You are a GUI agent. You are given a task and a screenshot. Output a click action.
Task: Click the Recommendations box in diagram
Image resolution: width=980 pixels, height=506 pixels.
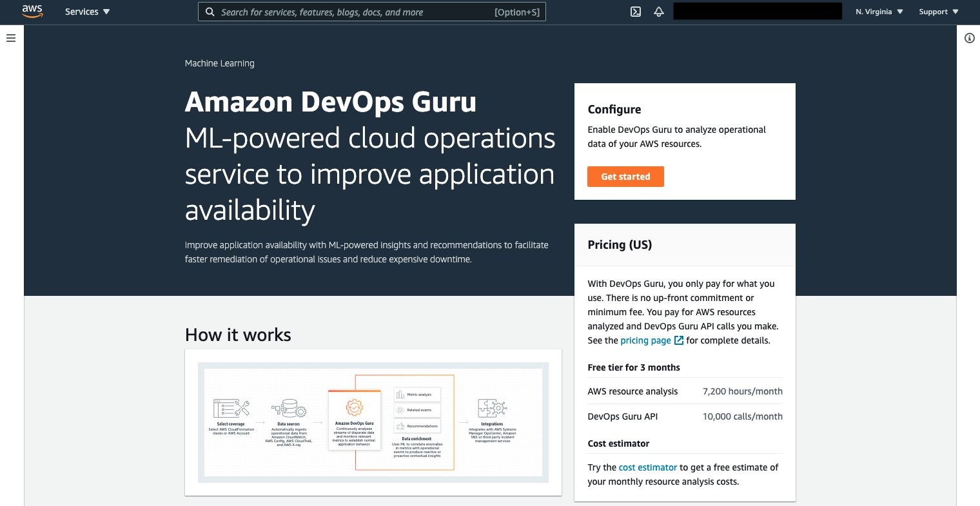[417, 426]
